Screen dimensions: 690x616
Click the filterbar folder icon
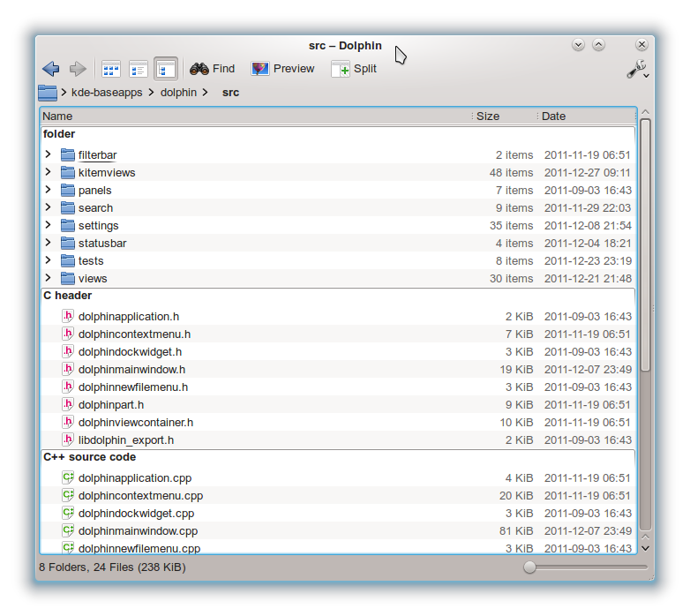(67, 154)
